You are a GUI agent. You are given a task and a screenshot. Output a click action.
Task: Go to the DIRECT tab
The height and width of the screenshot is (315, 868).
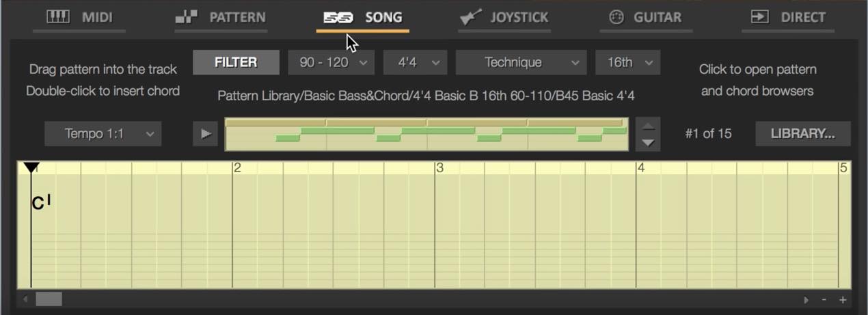[788, 17]
